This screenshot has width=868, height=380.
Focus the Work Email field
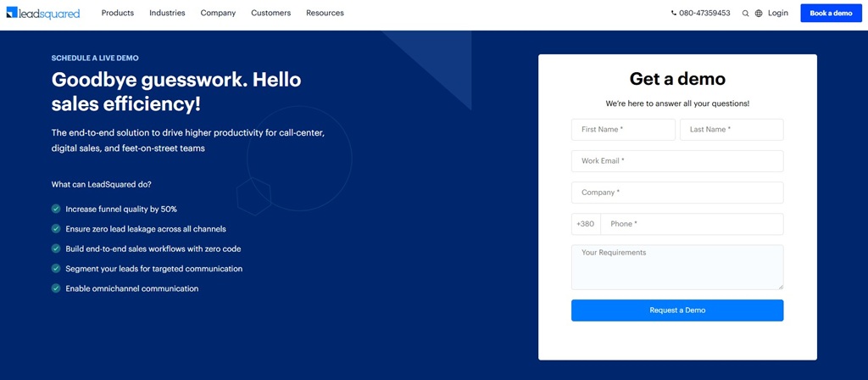677,161
